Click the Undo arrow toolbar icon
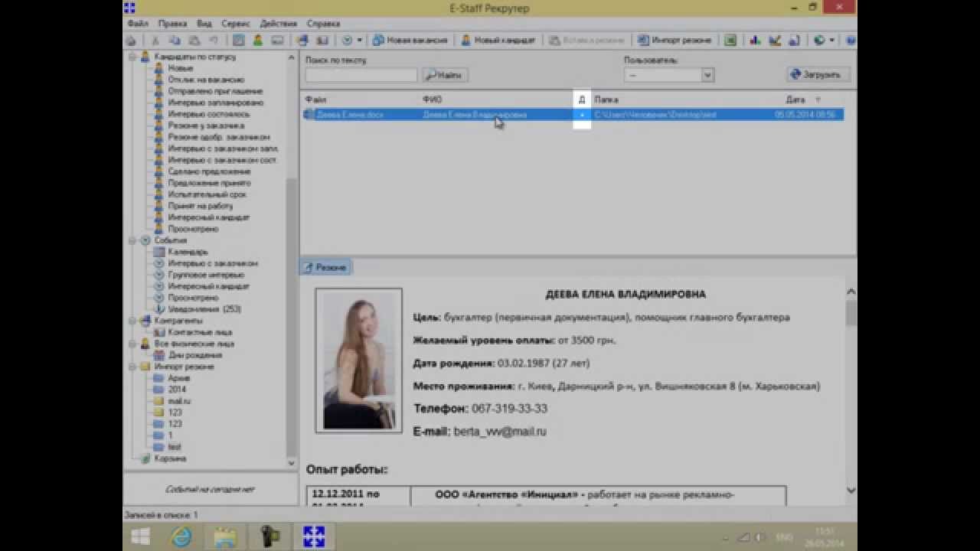The image size is (980, 551). [x=214, y=41]
